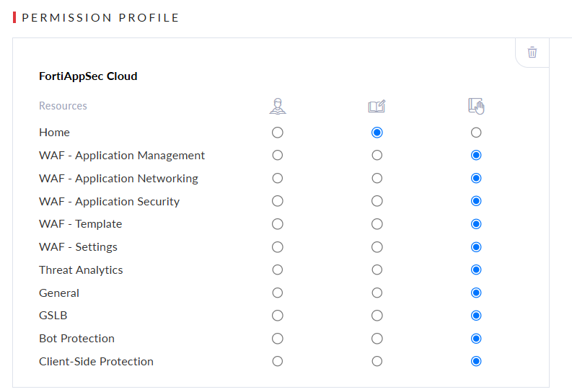Click the FortiAppSec Cloud heading
This screenshot has height=392, width=572.
point(88,76)
